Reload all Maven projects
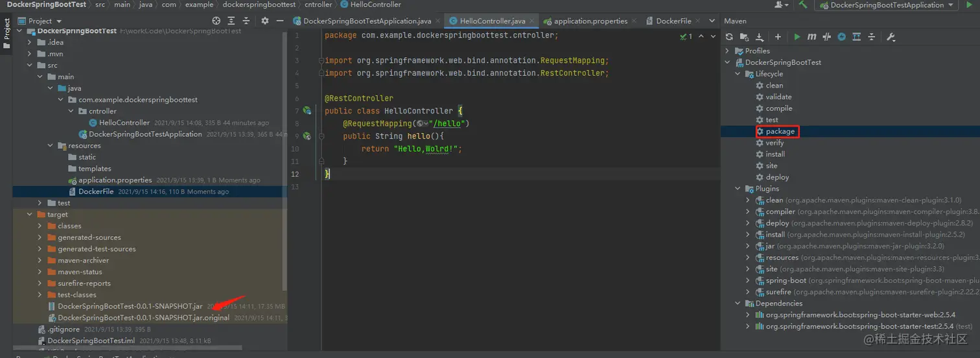Image resolution: width=980 pixels, height=358 pixels. pyautogui.click(x=729, y=37)
